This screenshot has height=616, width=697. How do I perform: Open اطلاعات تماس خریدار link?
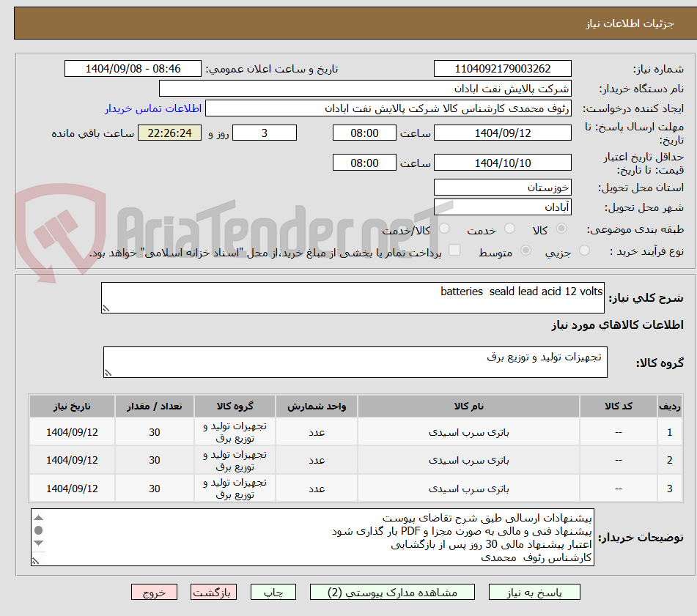(x=153, y=108)
